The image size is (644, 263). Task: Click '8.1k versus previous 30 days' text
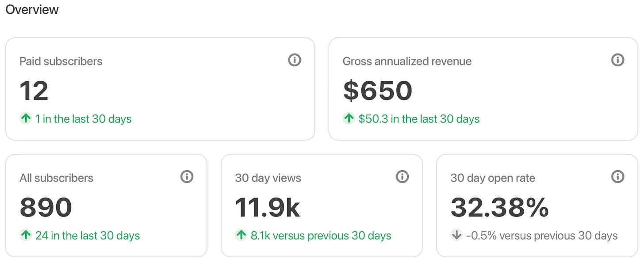pos(321,236)
